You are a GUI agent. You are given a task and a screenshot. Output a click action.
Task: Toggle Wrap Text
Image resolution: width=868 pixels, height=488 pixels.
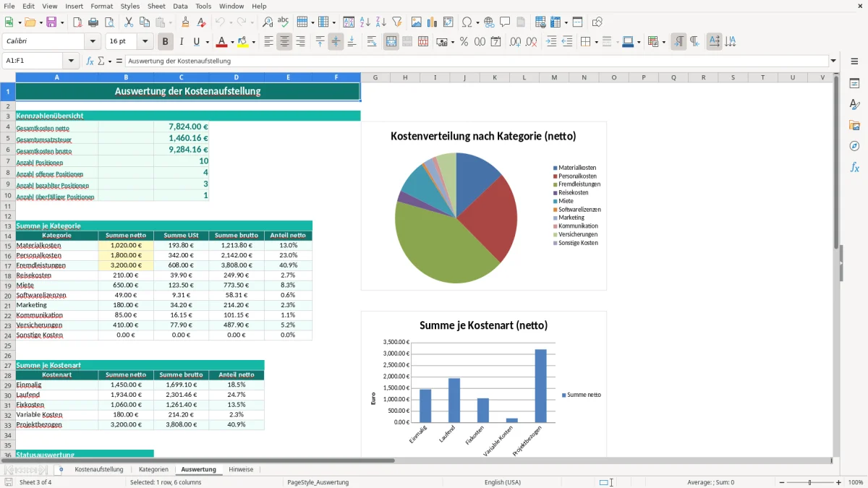tap(372, 42)
